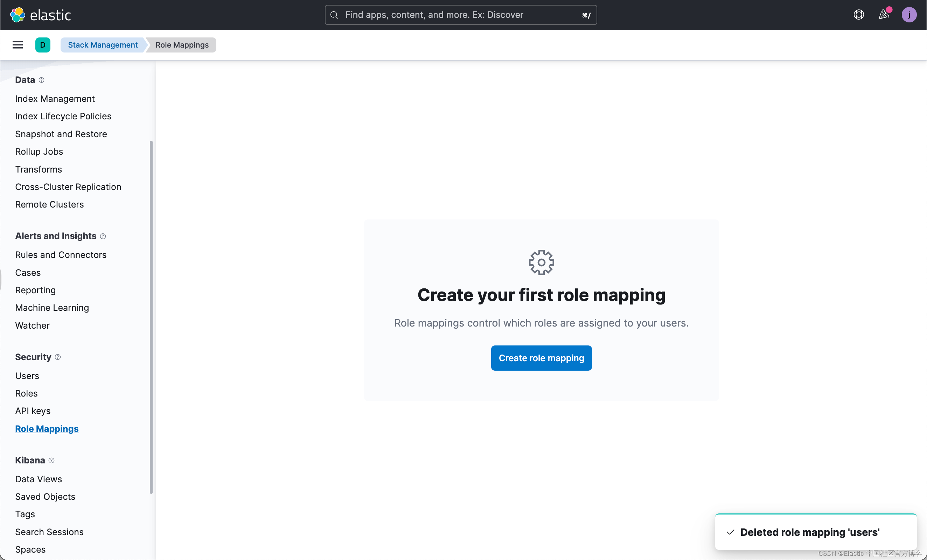927x560 pixels.
Task: Select Machine Learning in sidebar
Action: pyautogui.click(x=52, y=308)
